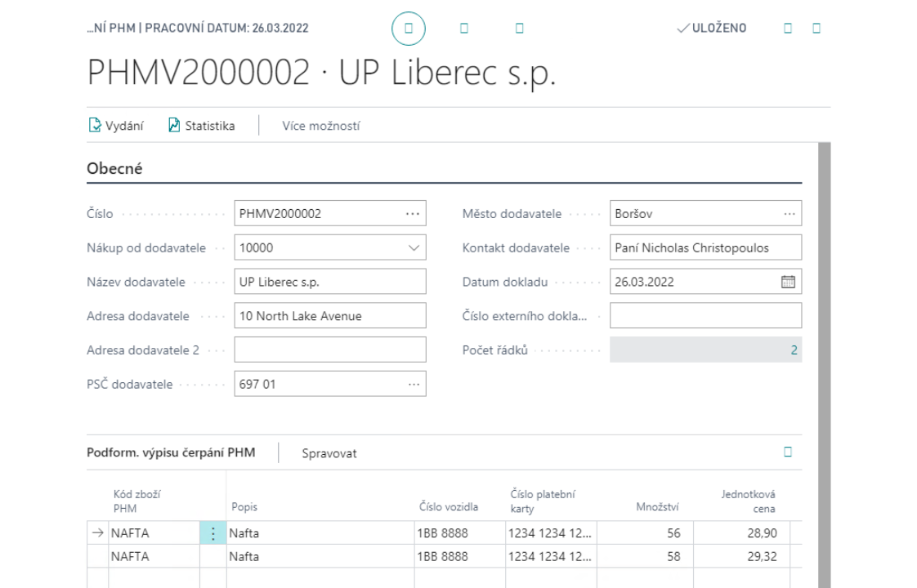The height and width of the screenshot is (588, 917).
Task: Open Statistika for this document
Action: [201, 126]
